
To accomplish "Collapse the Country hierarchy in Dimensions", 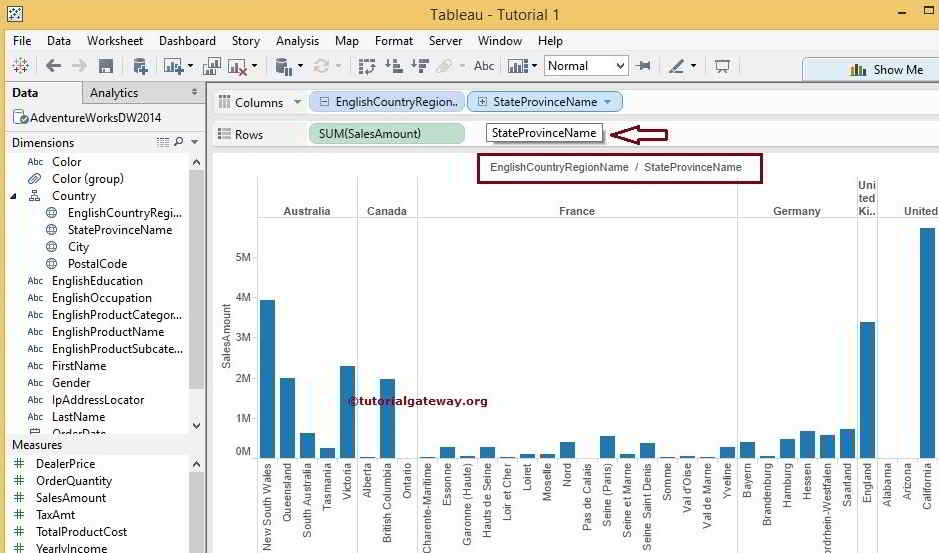I will click(x=15, y=196).
